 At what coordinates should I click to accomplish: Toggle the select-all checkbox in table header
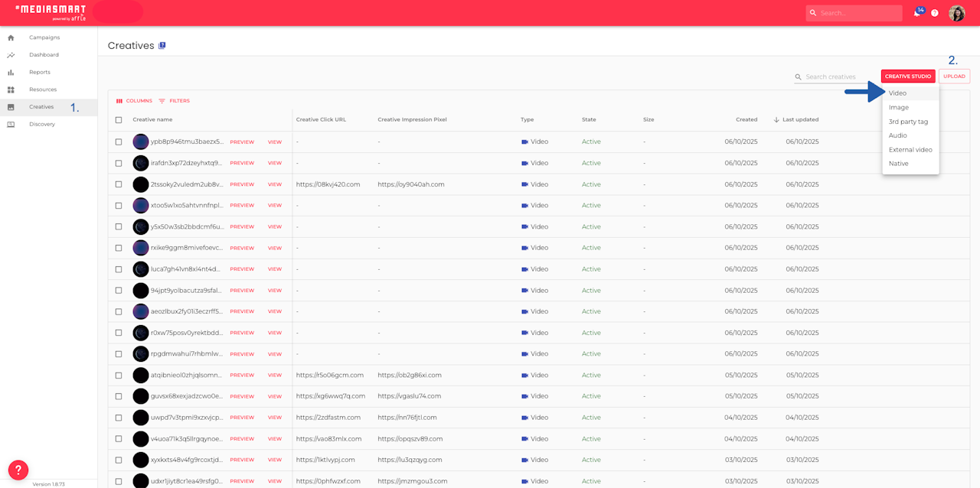[x=119, y=120]
